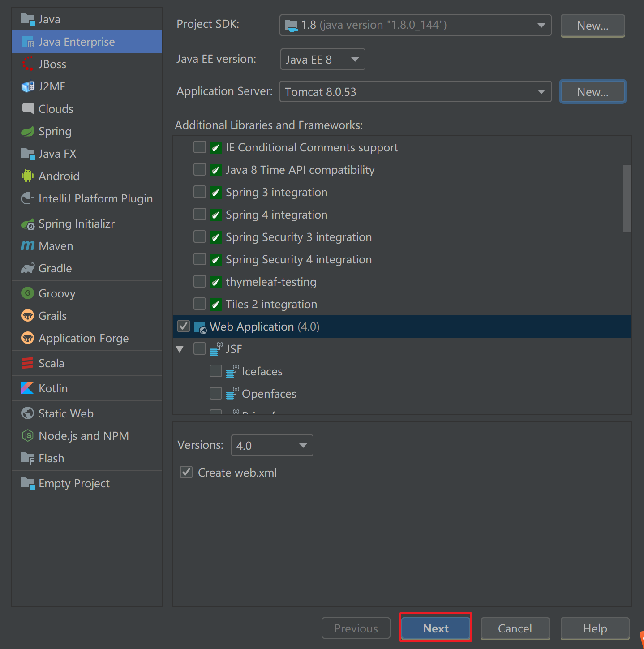
Task: Click the Node.js and NPM icon
Action: pos(28,436)
